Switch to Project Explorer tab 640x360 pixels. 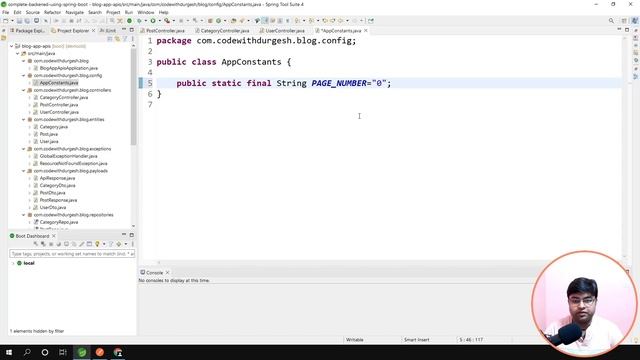click(70, 31)
